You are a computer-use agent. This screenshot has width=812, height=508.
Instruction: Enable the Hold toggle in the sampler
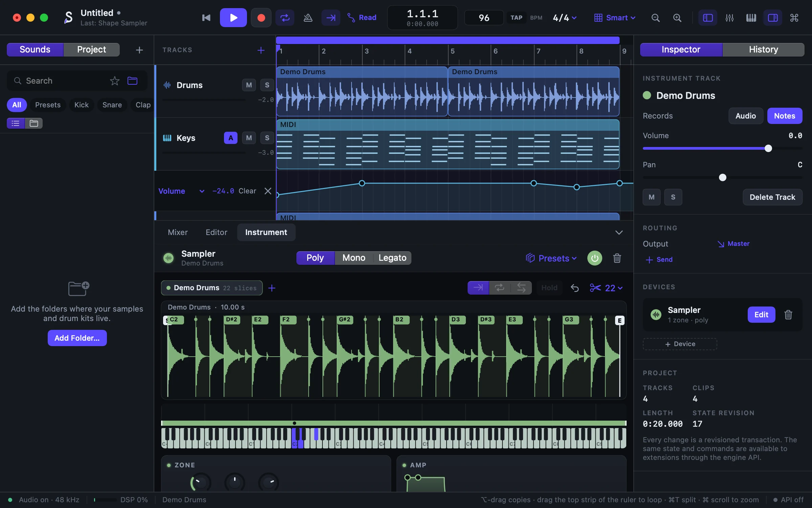[x=549, y=288]
